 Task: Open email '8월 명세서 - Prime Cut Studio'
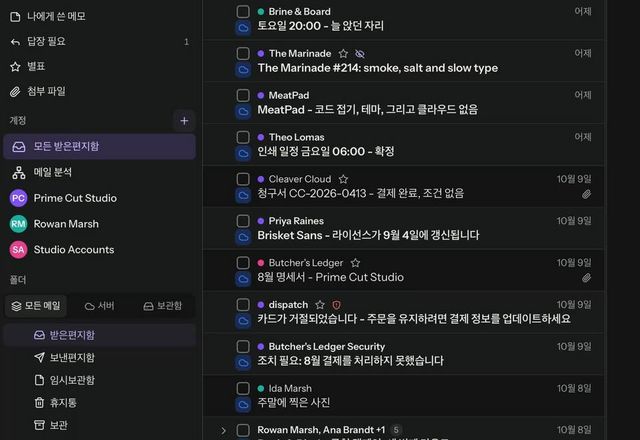(331, 278)
